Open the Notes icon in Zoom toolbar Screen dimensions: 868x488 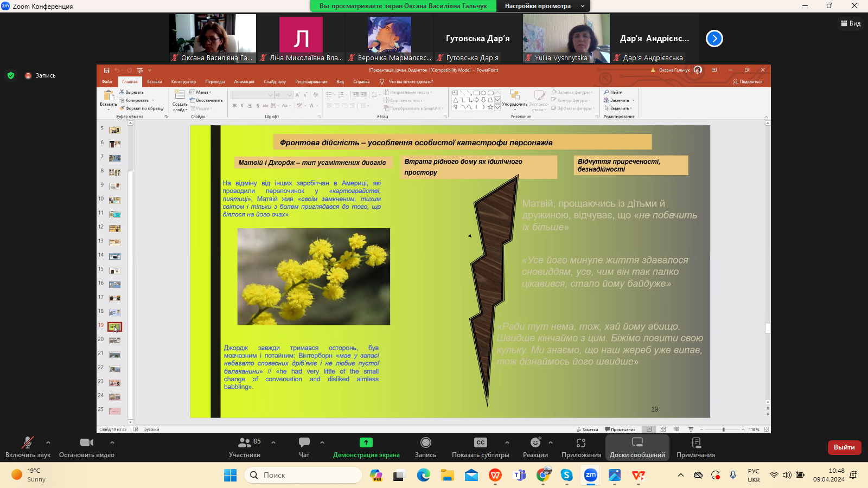(x=695, y=443)
